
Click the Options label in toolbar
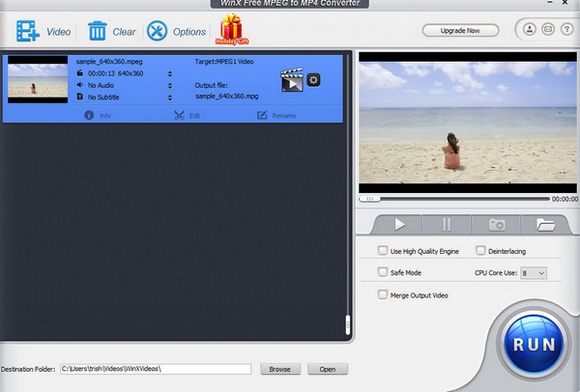pos(189,32)
